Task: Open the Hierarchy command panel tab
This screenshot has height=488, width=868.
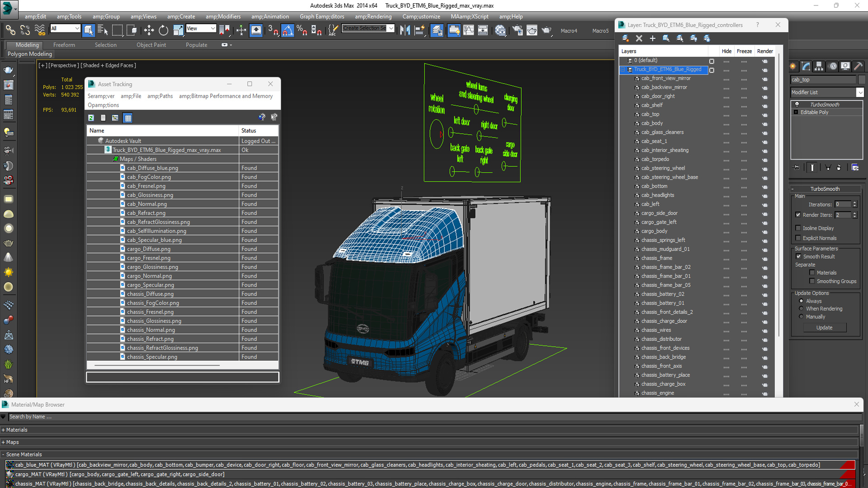Action: [x=819, y=66]
